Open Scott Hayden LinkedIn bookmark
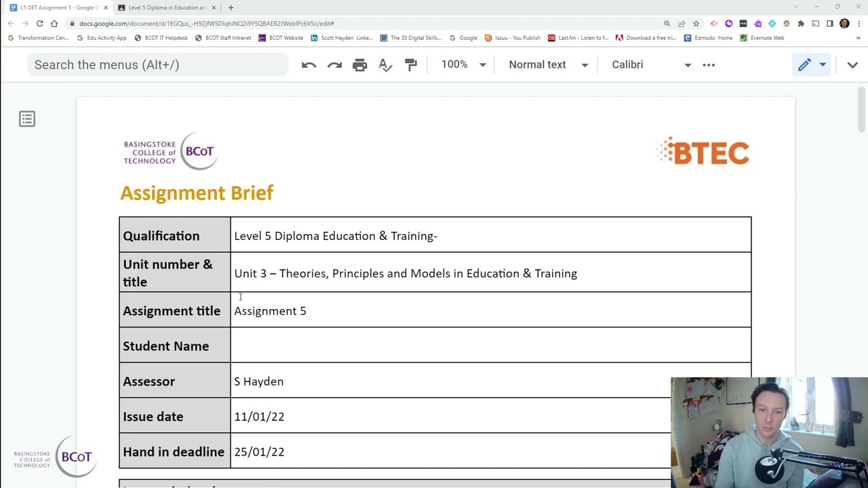 pos(342,38)
